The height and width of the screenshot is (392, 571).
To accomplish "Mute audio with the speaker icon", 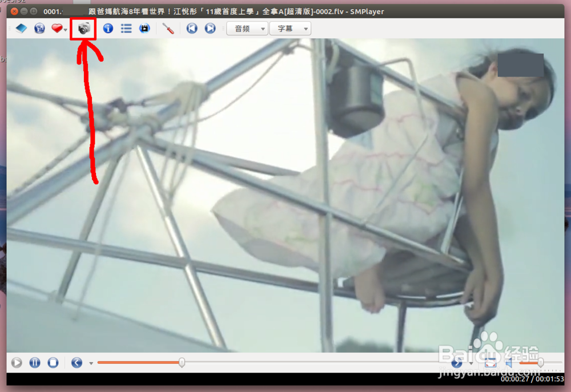I will 509,362.
